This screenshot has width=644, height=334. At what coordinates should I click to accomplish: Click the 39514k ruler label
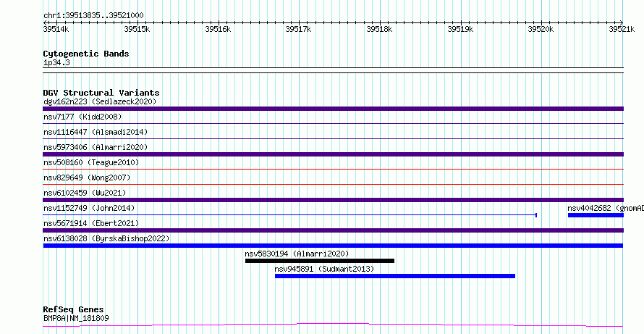point(56,29)
